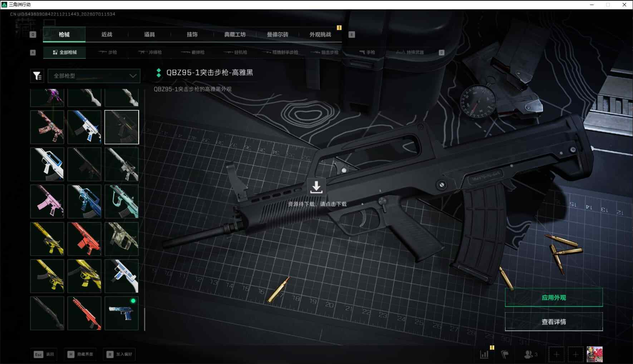This screenshot has height=364, width=633.
Task: Select the selected black QBZ95-1 skin thumbnail
Action: tap(122, 127)
